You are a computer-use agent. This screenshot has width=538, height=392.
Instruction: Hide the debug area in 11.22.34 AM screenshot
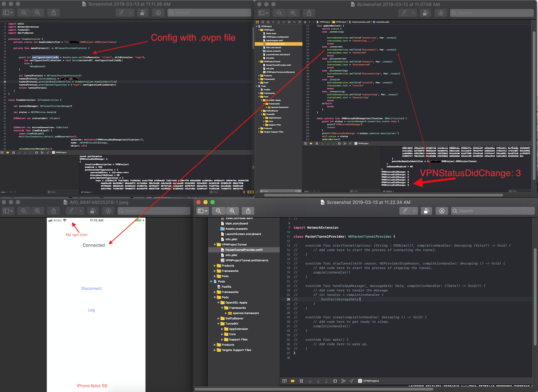coord(284,381)
